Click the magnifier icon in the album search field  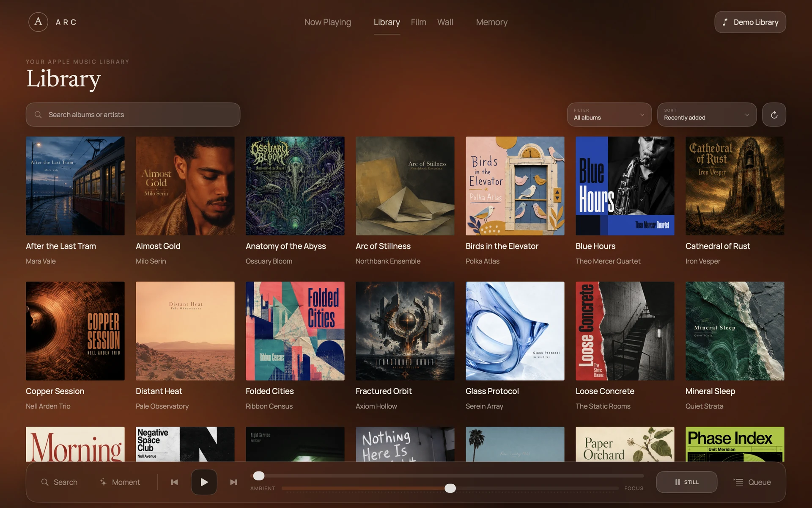38,115
